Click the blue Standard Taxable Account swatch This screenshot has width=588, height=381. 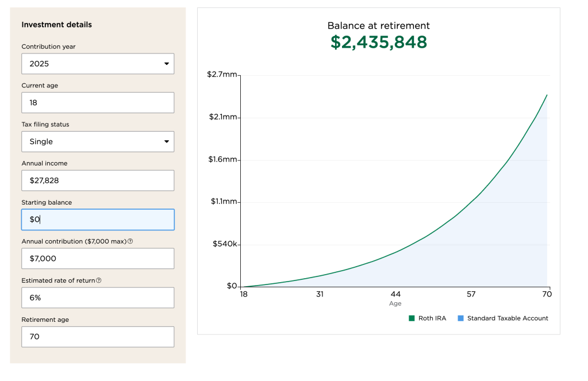460,318
